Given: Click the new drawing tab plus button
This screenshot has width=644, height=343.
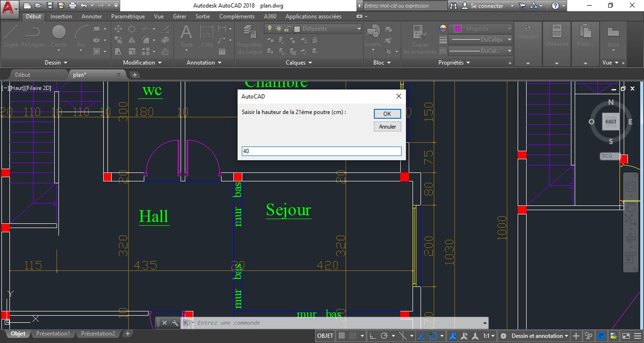Looking at the screenshot, I should [x=134, y=74].
